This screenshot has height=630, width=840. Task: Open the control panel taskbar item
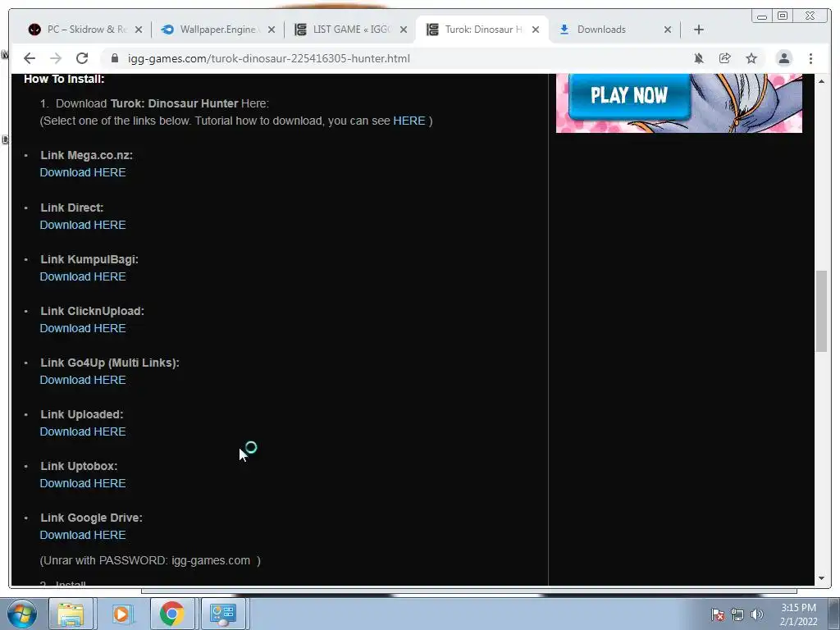[223, 614]
